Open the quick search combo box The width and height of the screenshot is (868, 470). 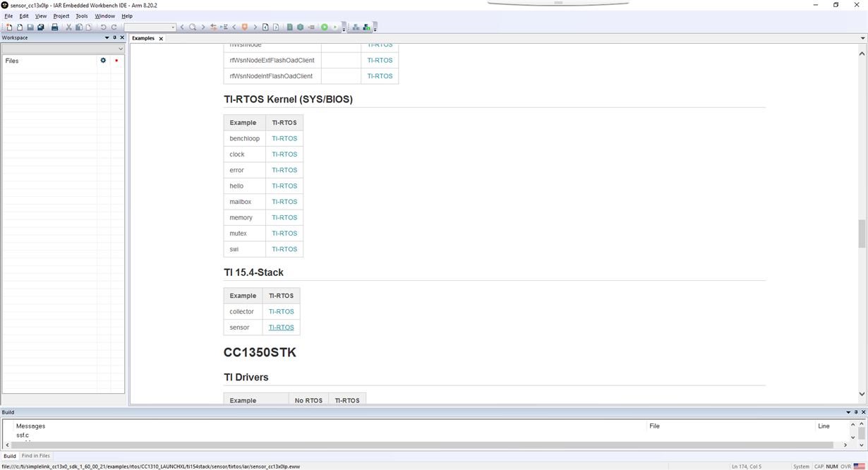pyautogui.click(x=150, y=27)
